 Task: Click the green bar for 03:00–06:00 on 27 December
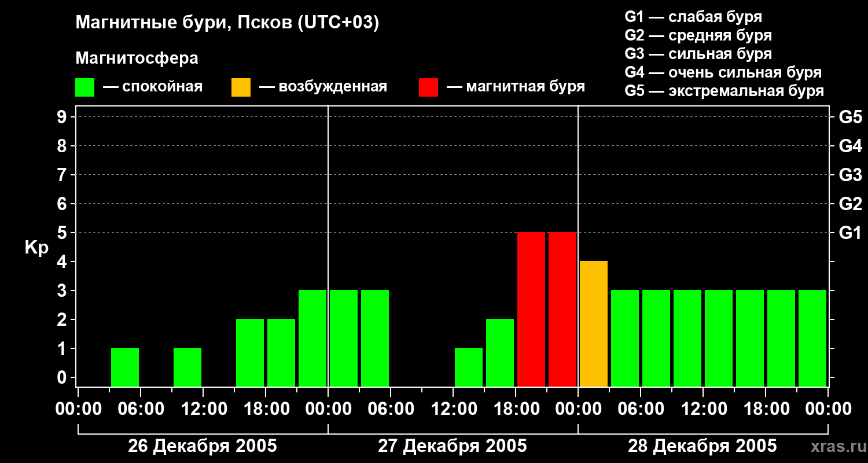[375, 338]
